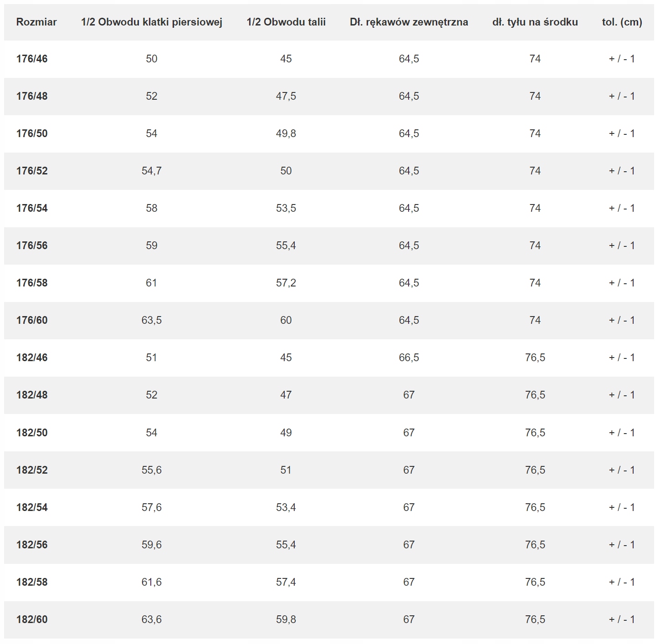Select the 1/2 Obwodu talii header
Image resolution: width=660 pixels, height=644 pixels.
(286, 22)
